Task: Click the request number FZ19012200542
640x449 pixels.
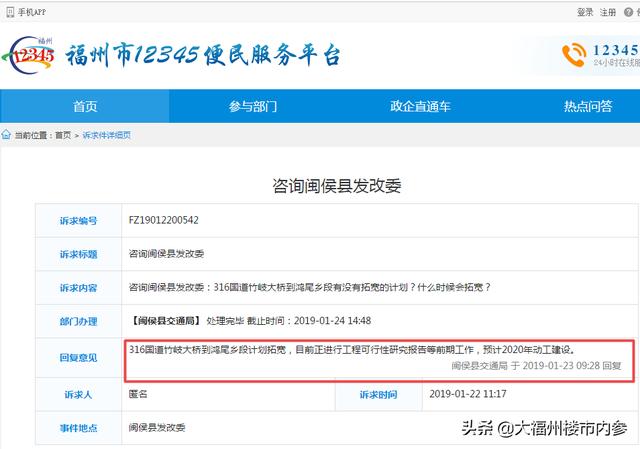Action: pos(164,220)
